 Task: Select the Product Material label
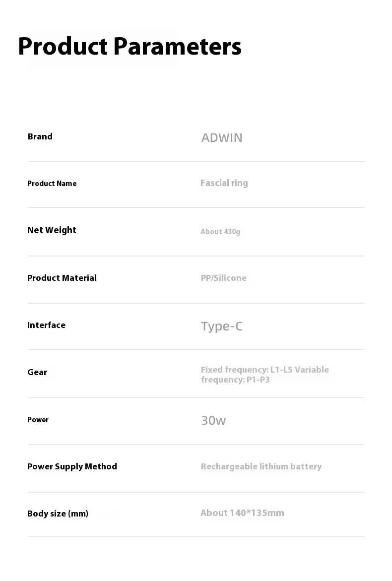tap(62, 278)
